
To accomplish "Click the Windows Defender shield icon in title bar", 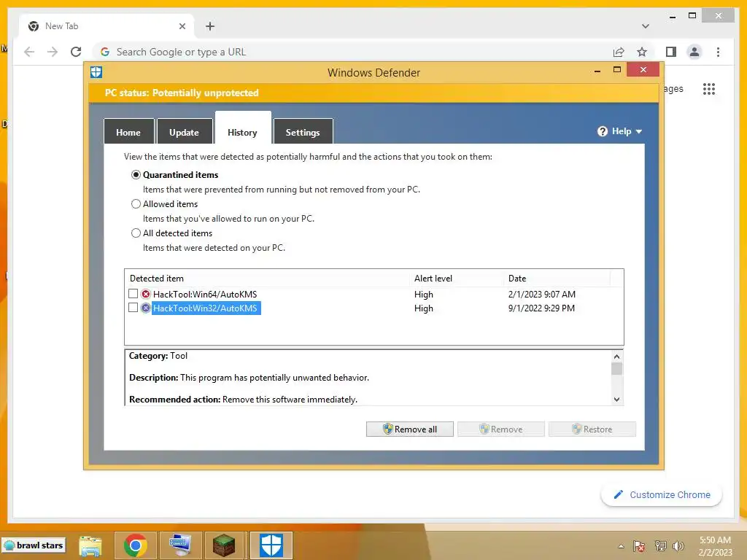I will pos(96,72).
